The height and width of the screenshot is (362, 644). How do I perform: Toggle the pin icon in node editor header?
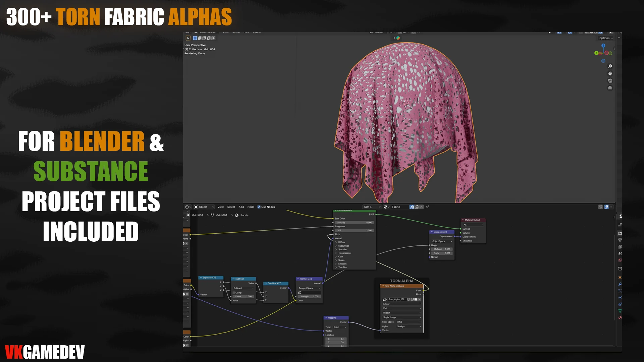(428, 207)
